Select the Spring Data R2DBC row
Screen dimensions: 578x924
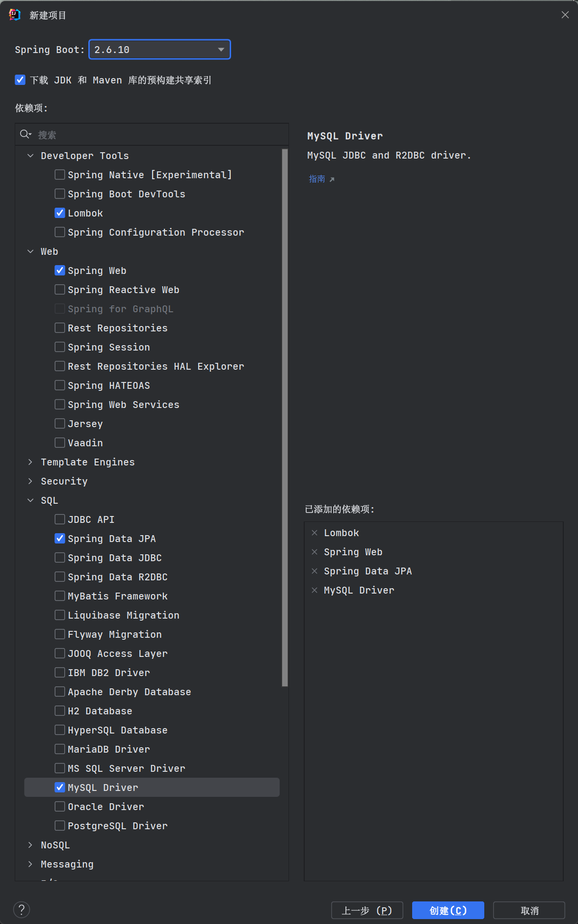(152, 577)
